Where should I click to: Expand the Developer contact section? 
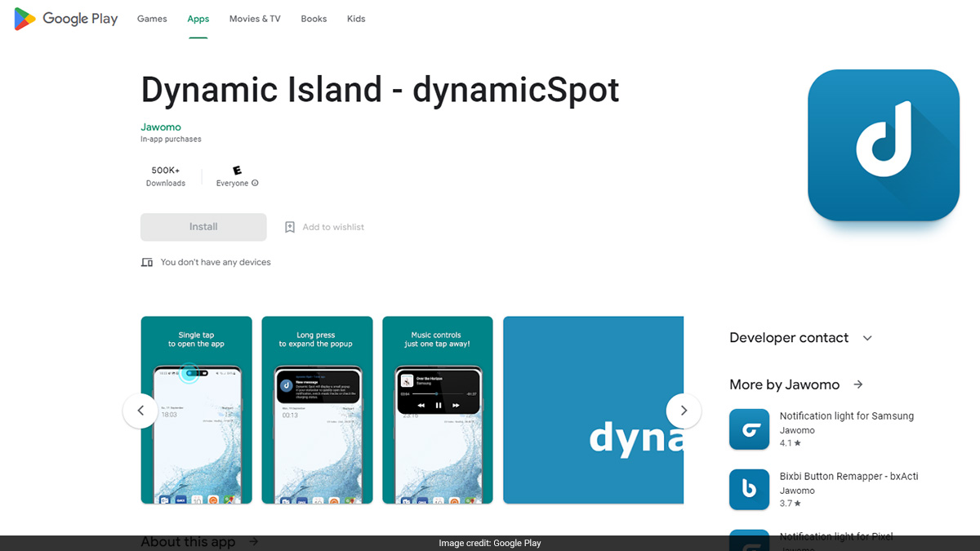867,337
